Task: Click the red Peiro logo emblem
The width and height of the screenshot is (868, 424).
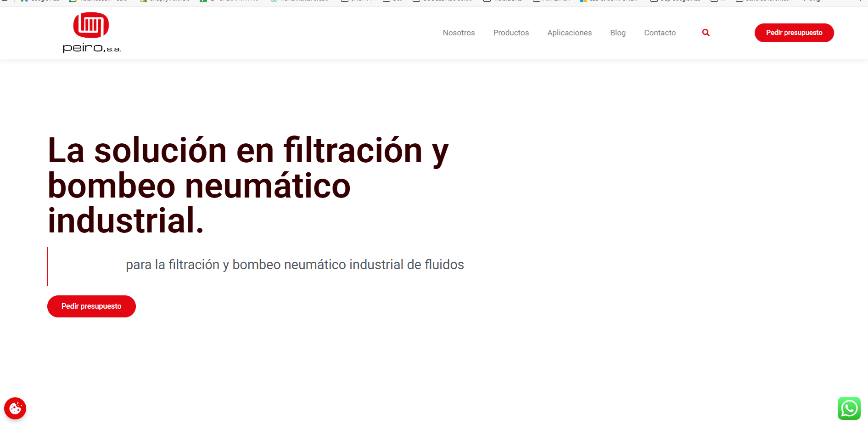Action: [91, 25]
